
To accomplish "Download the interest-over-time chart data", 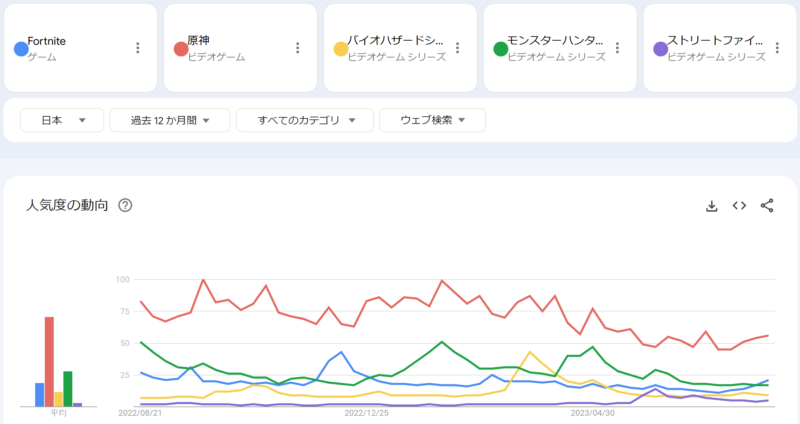I will tap(712, 206).
